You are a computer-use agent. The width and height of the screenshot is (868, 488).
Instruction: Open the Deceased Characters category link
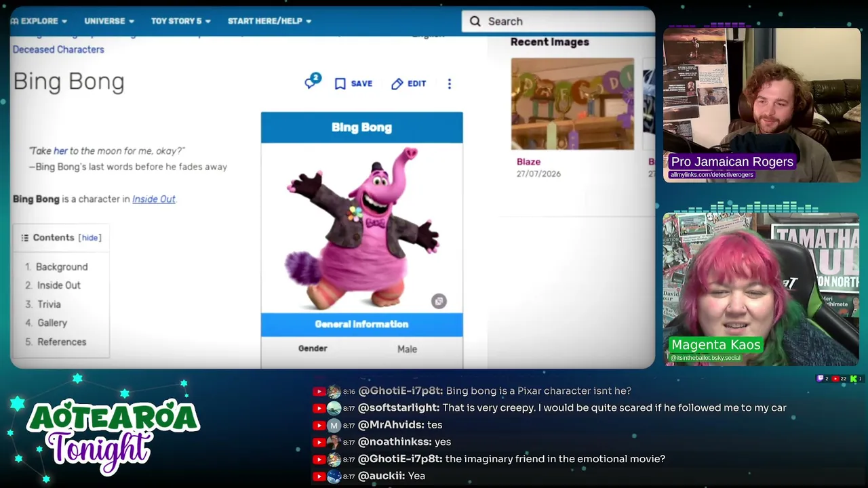tap(58, 49)
